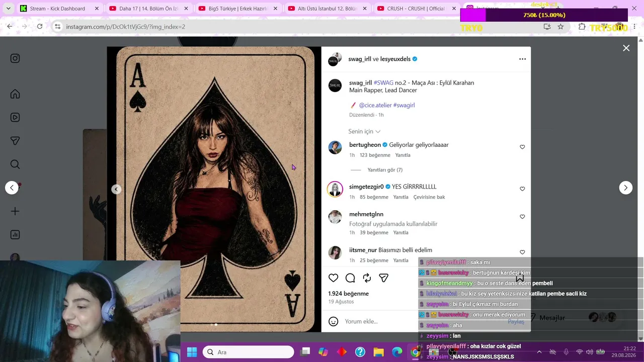Open the post's three-dot more options menu
This screenshot has height=362, width=644.
[x=522, y=59]
